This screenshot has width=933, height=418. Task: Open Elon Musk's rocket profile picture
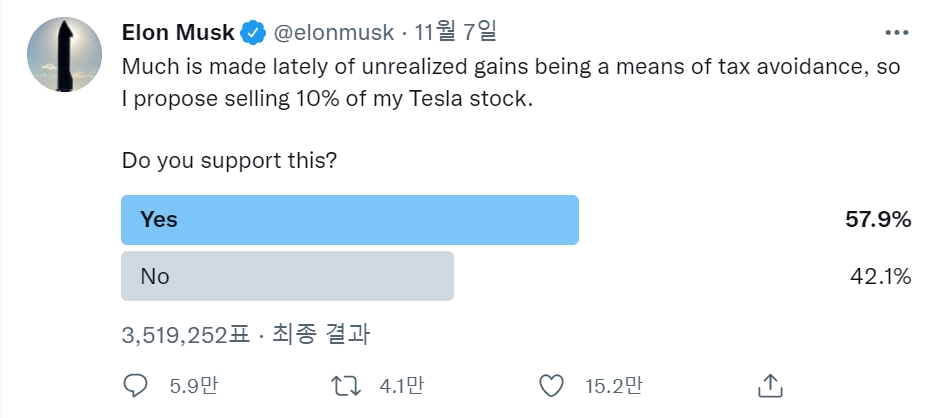[64, 54]
